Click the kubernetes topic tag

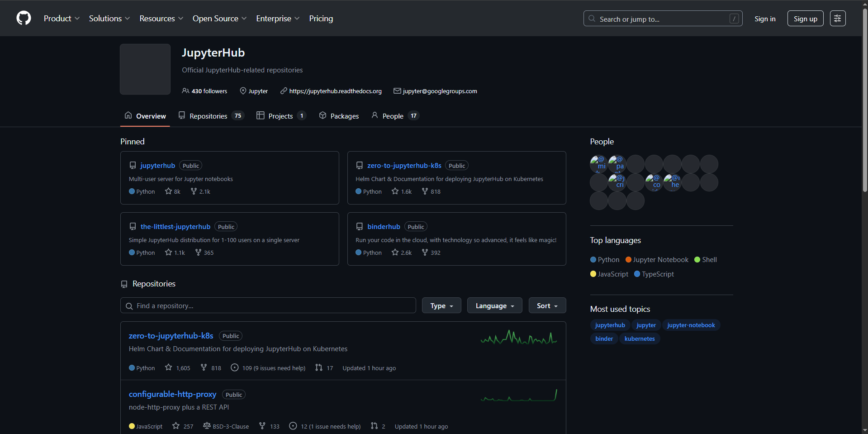(640, 339)
